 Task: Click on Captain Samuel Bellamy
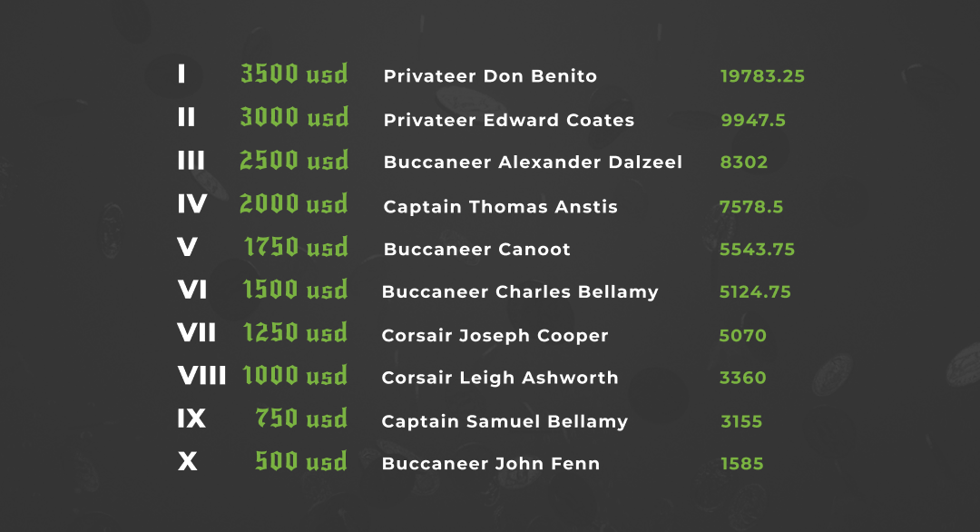point(505,421)
